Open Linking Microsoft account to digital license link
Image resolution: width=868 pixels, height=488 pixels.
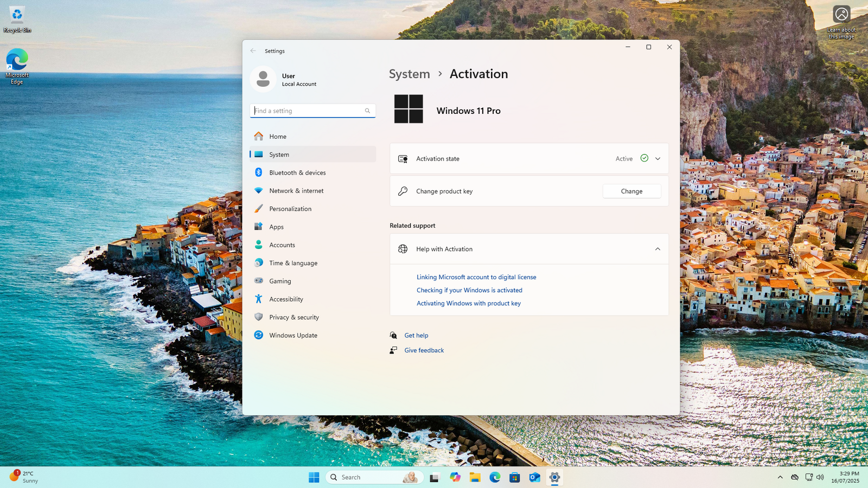click(476, 277)
